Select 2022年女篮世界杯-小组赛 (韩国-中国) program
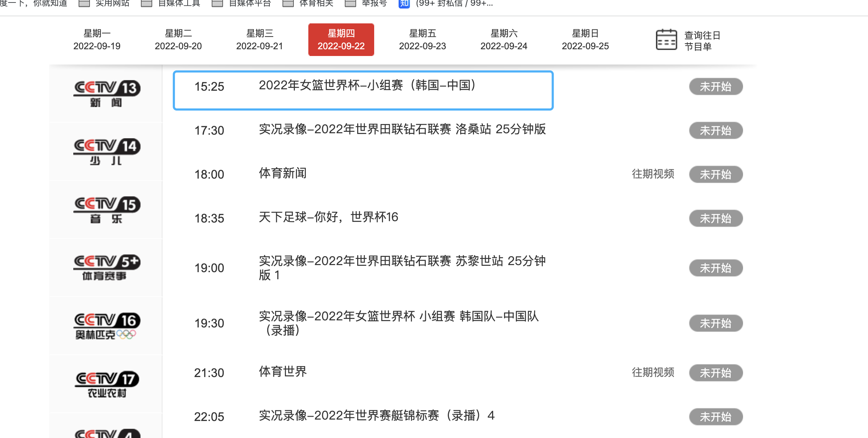 [x=367, y=85]
